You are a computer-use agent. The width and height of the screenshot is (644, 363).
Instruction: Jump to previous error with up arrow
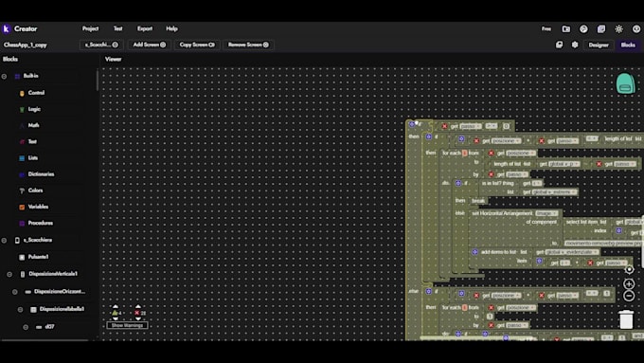138,307
